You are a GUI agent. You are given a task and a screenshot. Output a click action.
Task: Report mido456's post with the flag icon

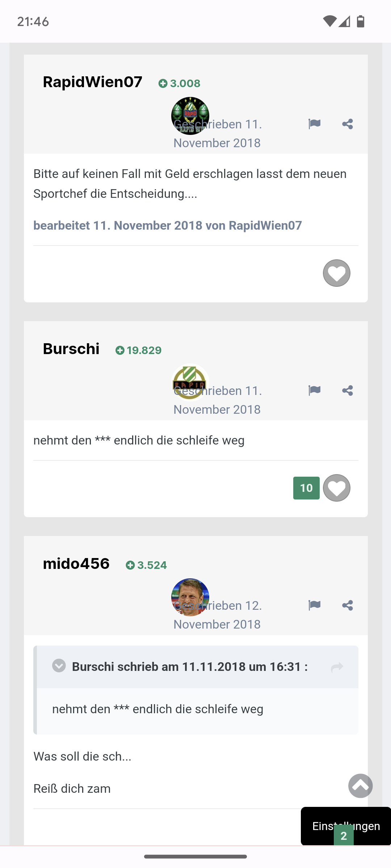[x=314, y=605]
